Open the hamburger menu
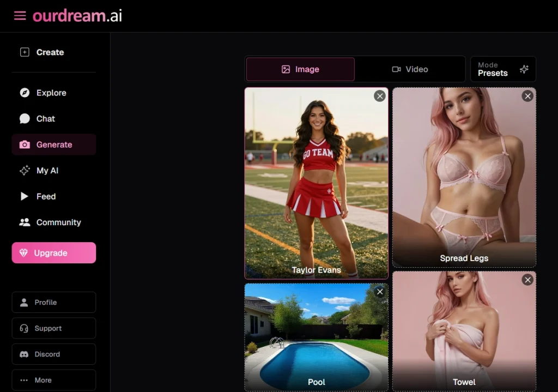 (20, 16)
